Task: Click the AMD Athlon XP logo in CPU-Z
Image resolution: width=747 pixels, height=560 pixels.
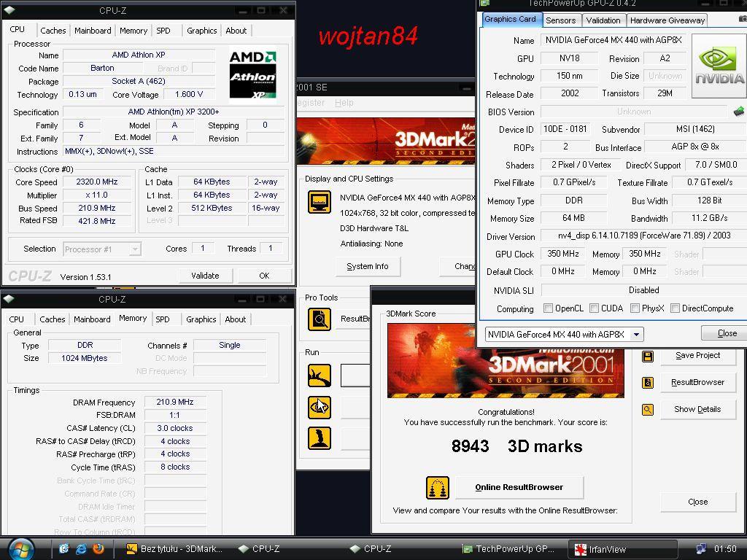Action: coord(252,75)
